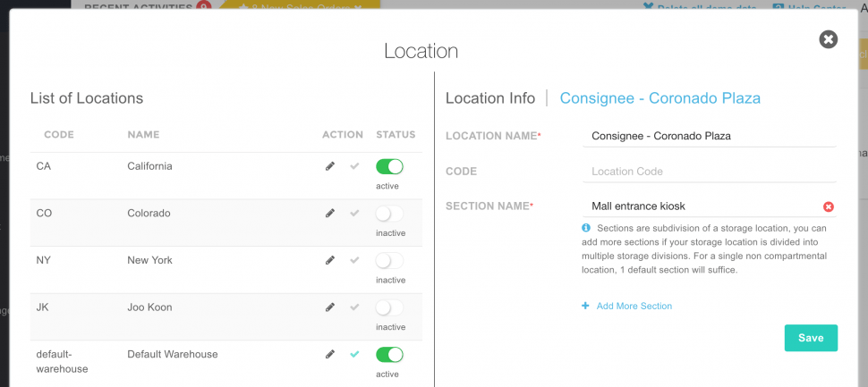Screen dimensions: 868x387
Task: Toggle California status switch
Action: click(x=389, y=166)
